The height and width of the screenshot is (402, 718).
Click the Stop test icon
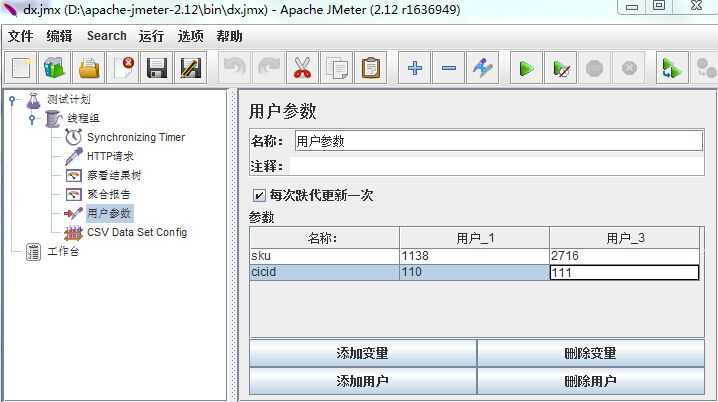pyautogui.click(x=594, y=68)
